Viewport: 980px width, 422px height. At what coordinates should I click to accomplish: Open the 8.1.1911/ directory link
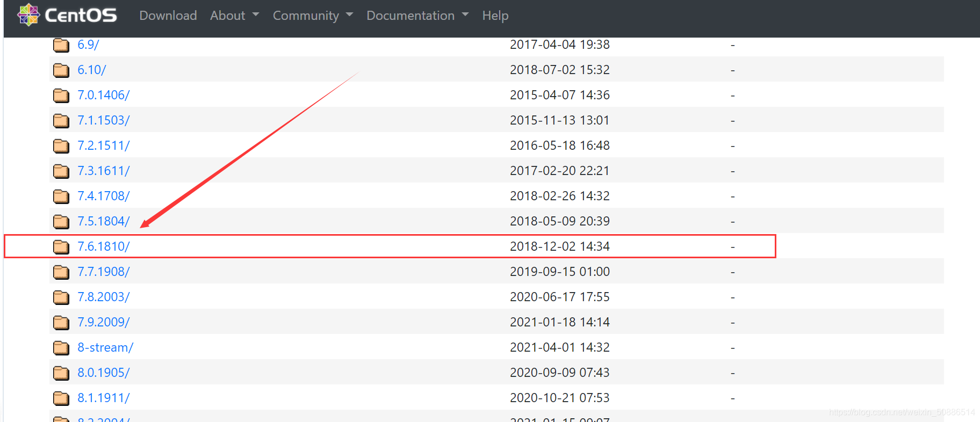pos(104,398)
